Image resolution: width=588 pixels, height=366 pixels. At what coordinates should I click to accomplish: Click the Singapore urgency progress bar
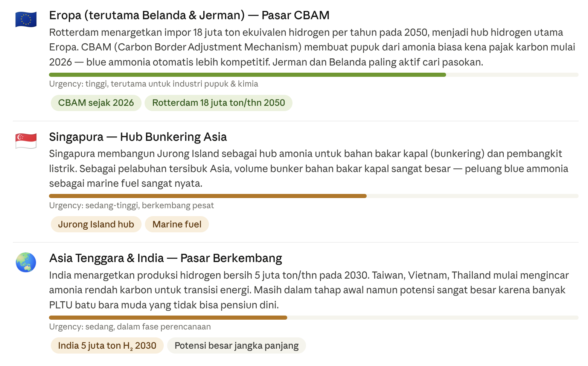(x=314, y=196)
